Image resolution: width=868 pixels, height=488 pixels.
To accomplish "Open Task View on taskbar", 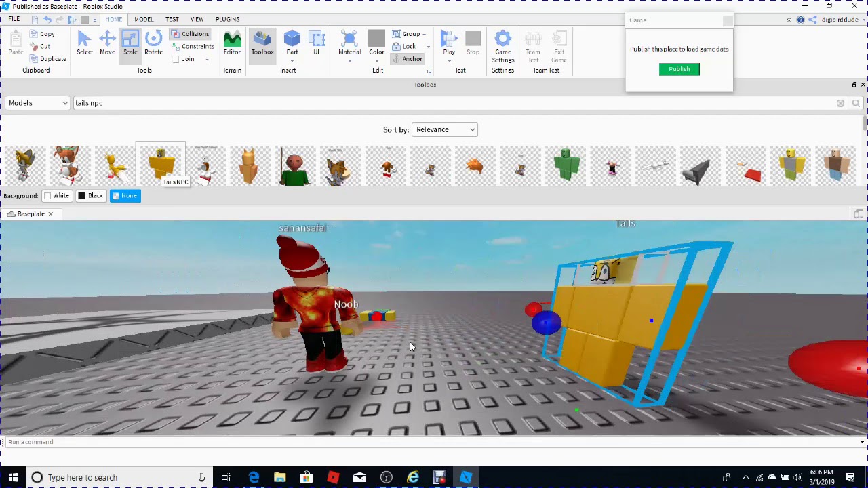I will point(226,477).
